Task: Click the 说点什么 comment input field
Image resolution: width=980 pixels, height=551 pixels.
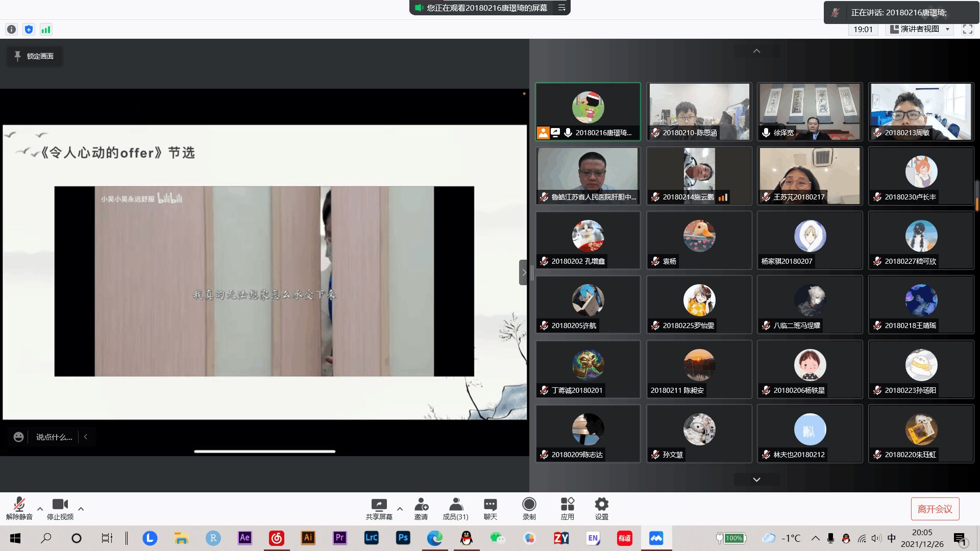Action: coord(54,437)
